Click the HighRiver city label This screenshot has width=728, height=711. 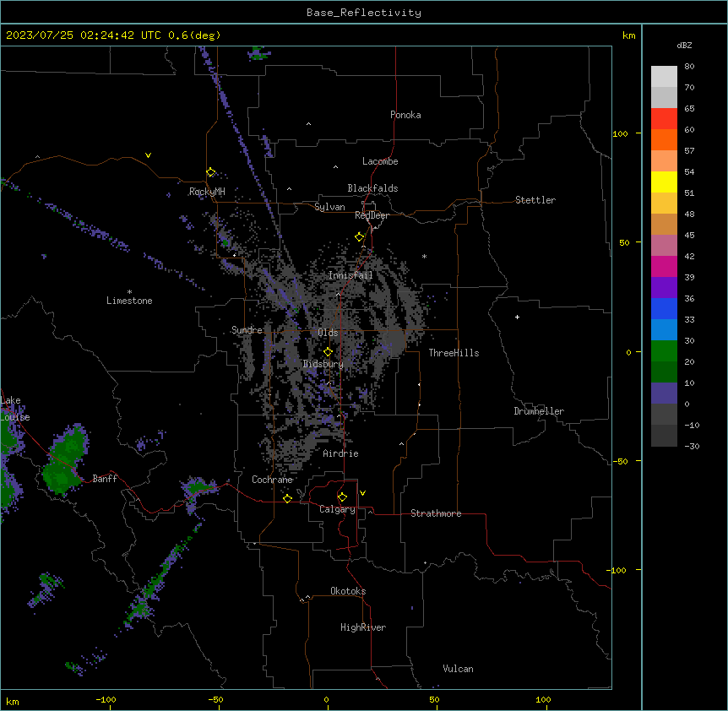click(363, 627)
